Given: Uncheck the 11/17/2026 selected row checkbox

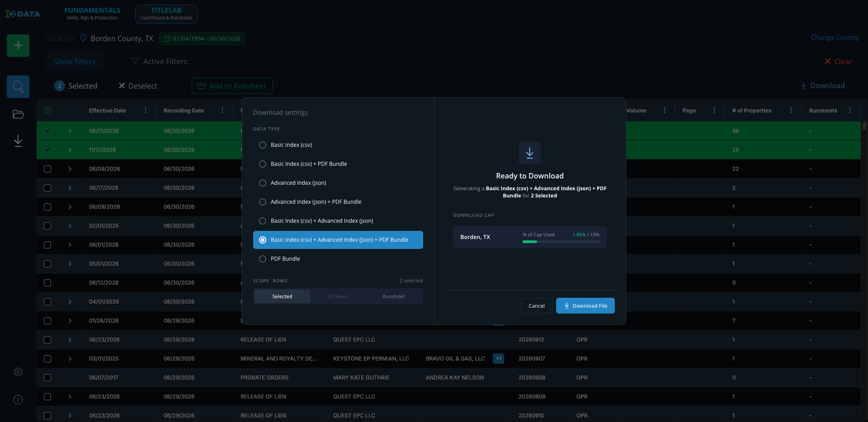Looking at the screenshot, I should coord(47,150).
